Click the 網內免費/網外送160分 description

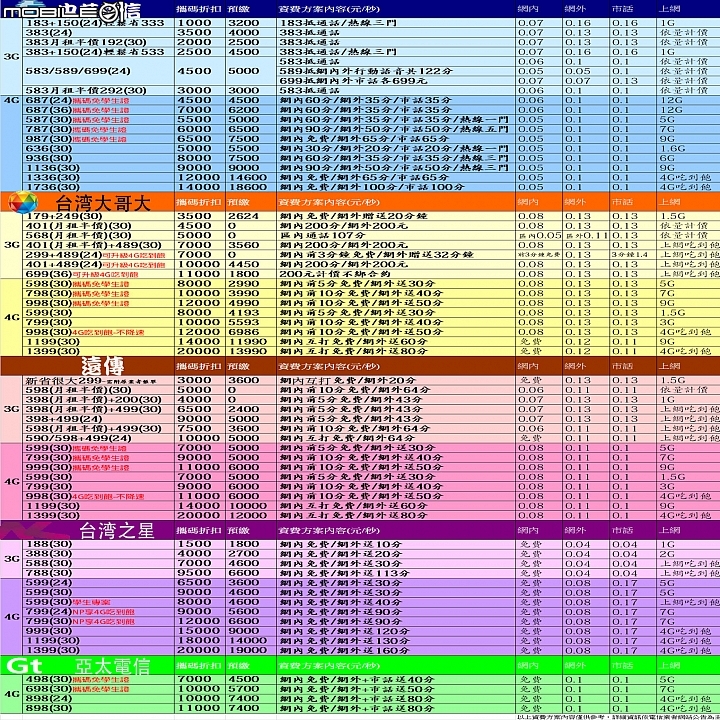pyautogui.click(x=344, y=650)
